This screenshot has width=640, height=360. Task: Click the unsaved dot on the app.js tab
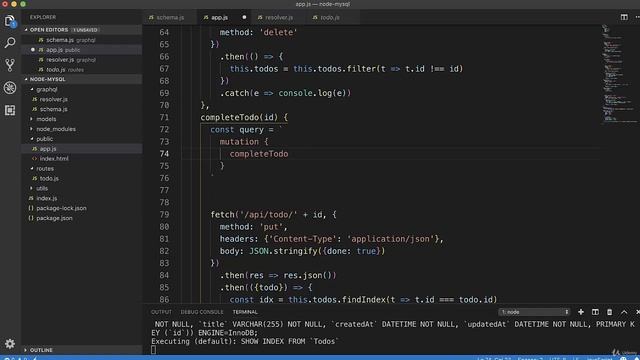tap(244, 17)
